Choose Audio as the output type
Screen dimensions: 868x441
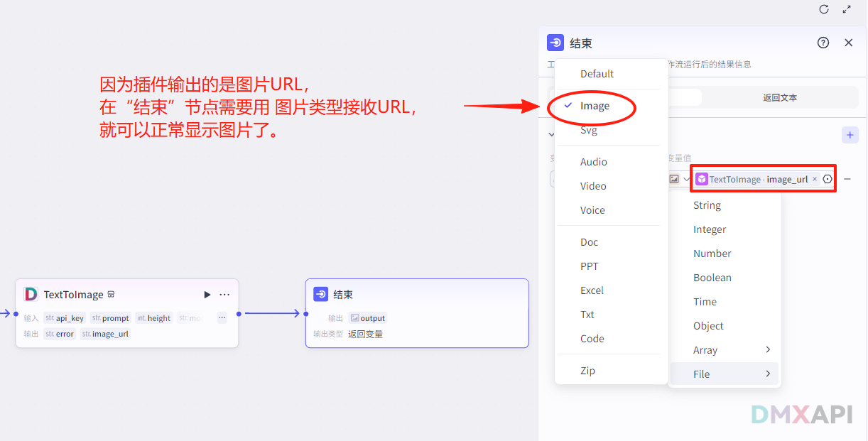point(592,161)
